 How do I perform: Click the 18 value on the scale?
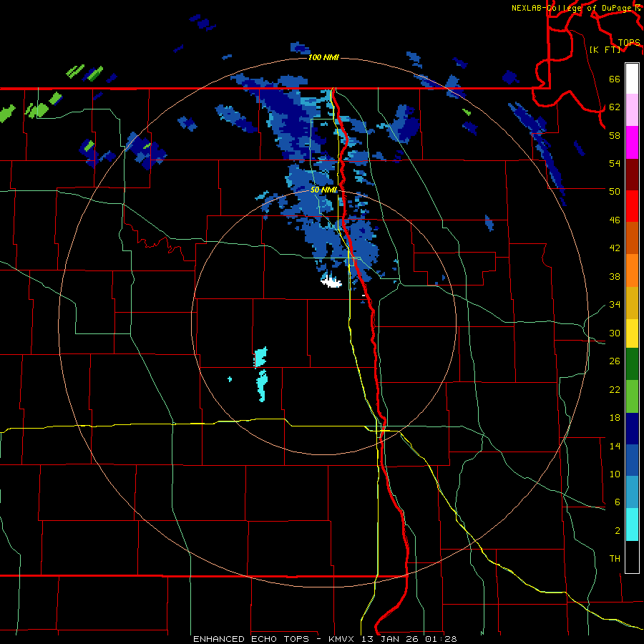615,418
